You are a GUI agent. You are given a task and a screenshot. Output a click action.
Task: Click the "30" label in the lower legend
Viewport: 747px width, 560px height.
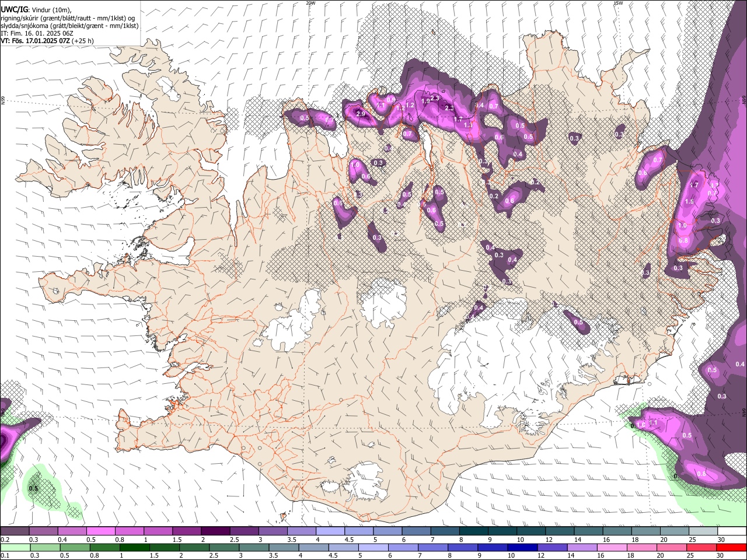point(721,556)
